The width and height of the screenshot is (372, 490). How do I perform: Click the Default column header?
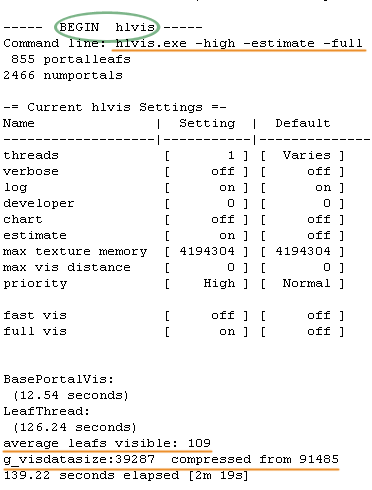click(303, 123)
